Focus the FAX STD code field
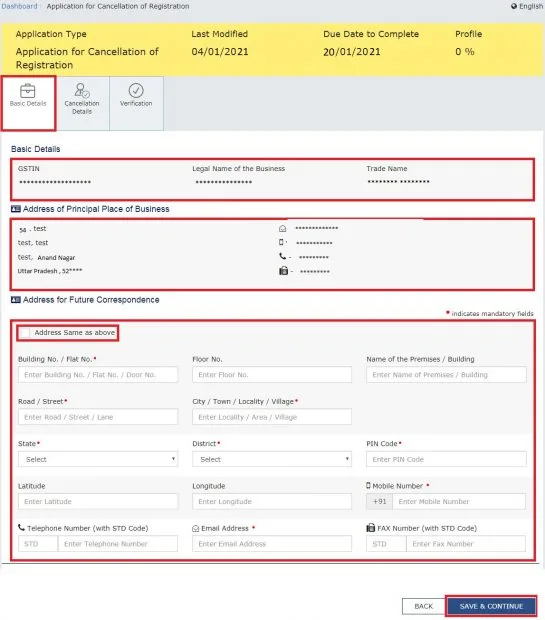This screenshot has width=545, height=620. (x=386, y=544)
